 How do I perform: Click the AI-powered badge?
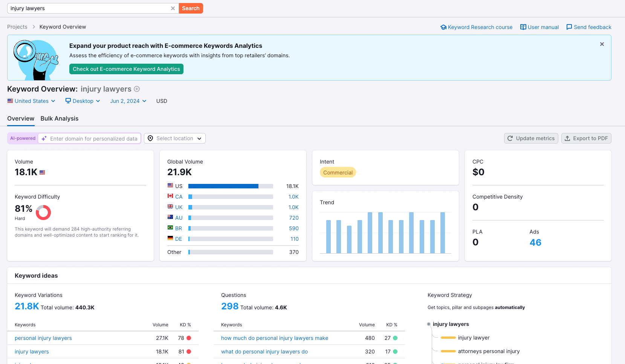pos(23,138)
